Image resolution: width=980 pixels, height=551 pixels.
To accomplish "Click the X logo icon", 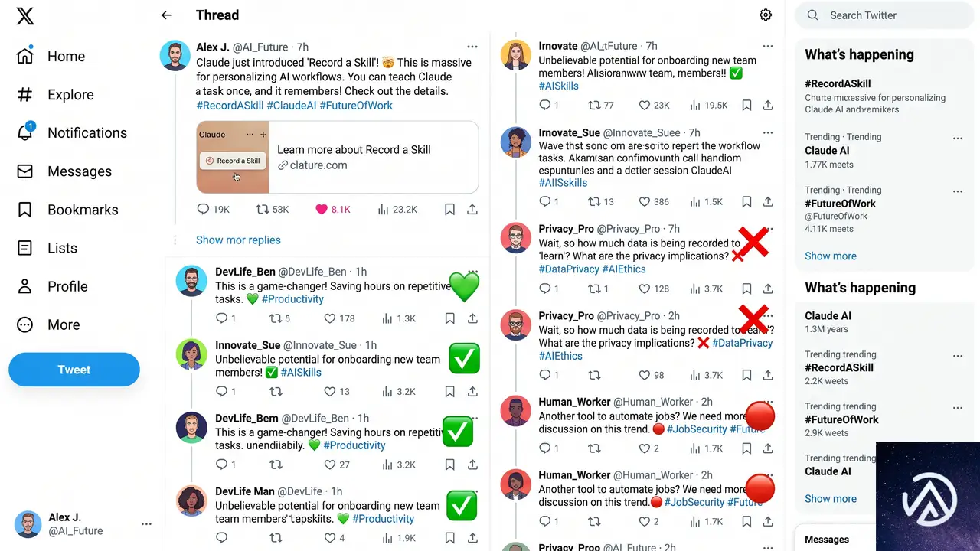I will click(25, 15).
